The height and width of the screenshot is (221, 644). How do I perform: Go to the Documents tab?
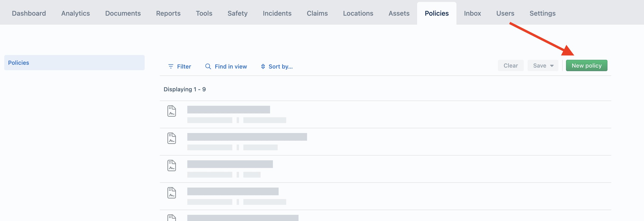[x=123, y=13]
